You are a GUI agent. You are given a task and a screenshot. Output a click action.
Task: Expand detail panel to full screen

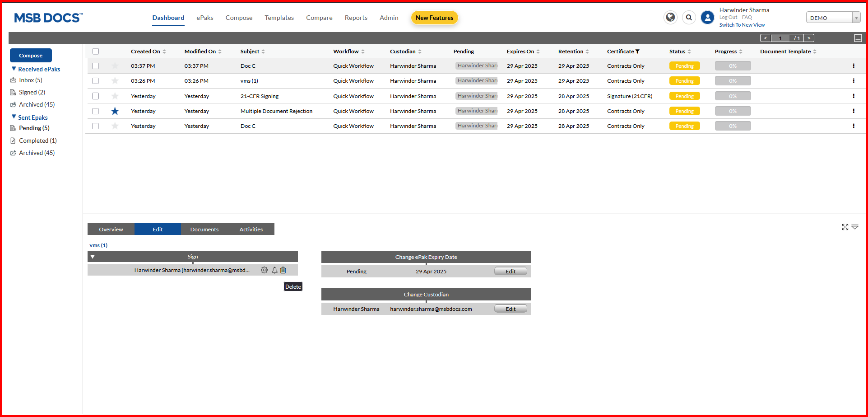click(x=845, y=227)
